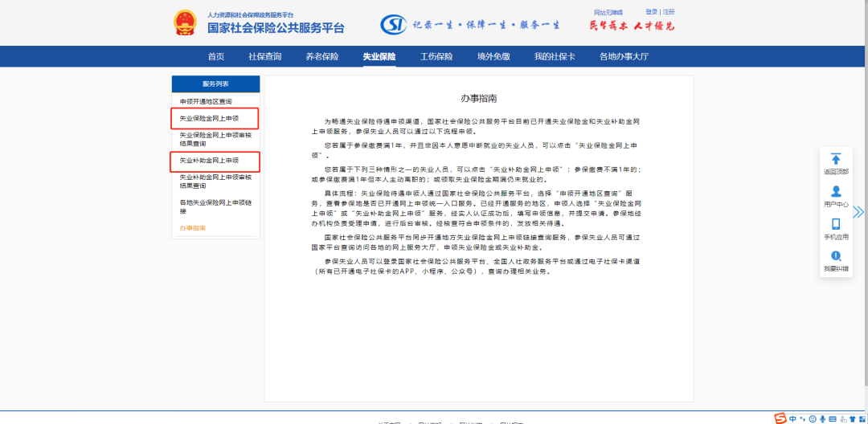Viewport: 868px width, 424px height.
Task: Collapse the right floating sidebar with double chevron
Action: [858, 212]
